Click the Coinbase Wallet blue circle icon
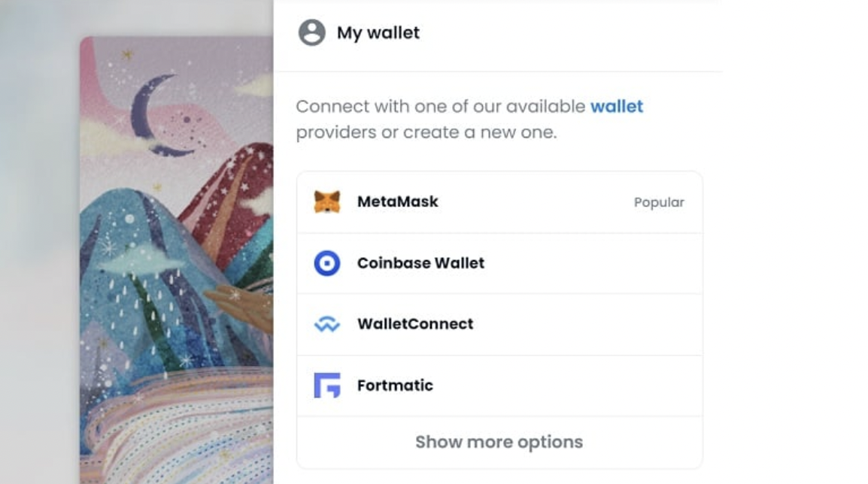 point(327,263)
